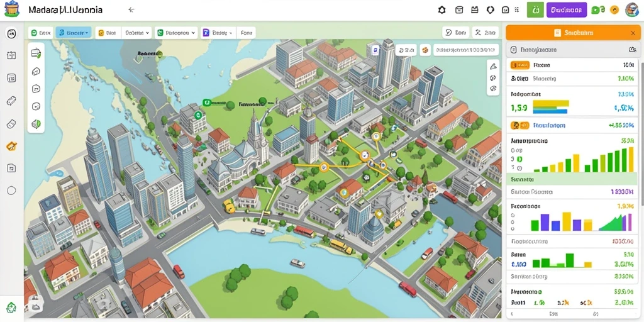Open the hexagon settings icon in header
This screenshot has width=644, height=322.
pyautogui.click(x=442, y=10)
